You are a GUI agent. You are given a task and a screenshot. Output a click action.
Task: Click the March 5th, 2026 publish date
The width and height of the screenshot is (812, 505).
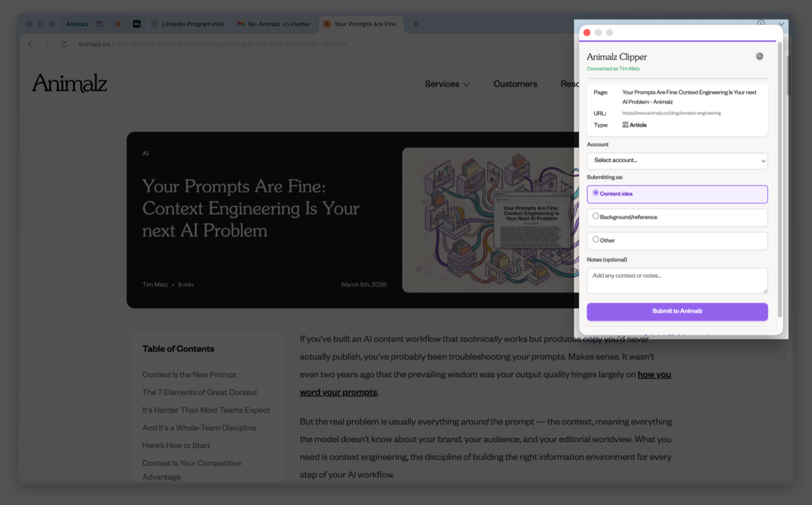tap(364, 285)
